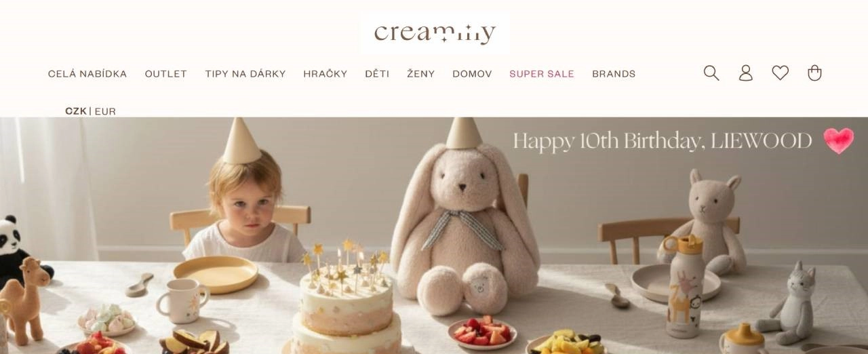868x354 pixels.
Task: Expand the TIPY NA DÁRKY menu
Action: (x=245, y=74)
